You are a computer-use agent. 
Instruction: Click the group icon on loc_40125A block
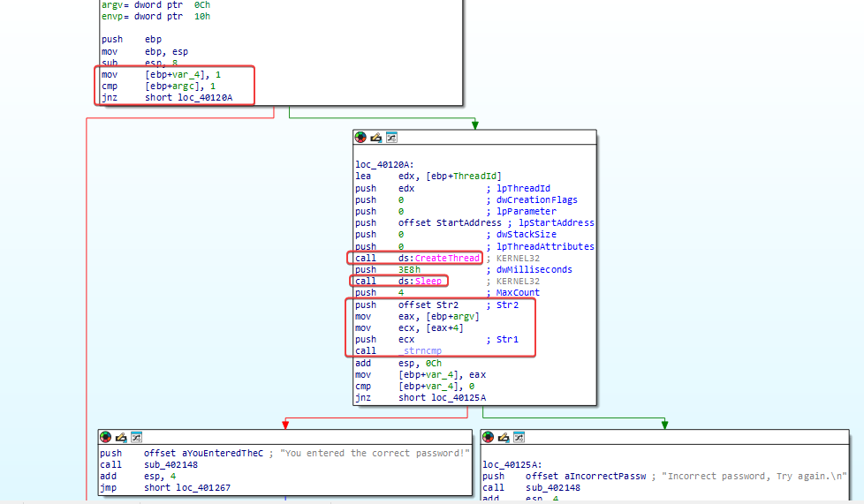click(519, 437)
